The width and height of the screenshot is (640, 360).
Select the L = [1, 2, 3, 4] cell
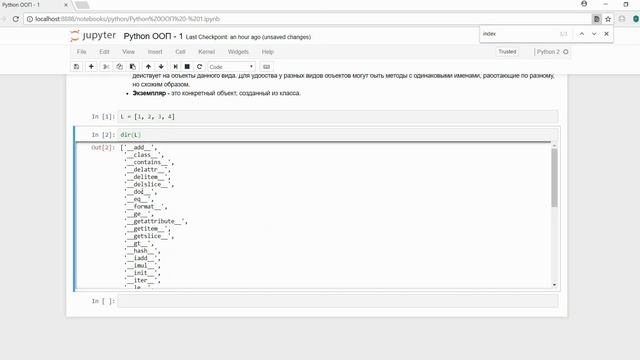(x=338, y=117)
